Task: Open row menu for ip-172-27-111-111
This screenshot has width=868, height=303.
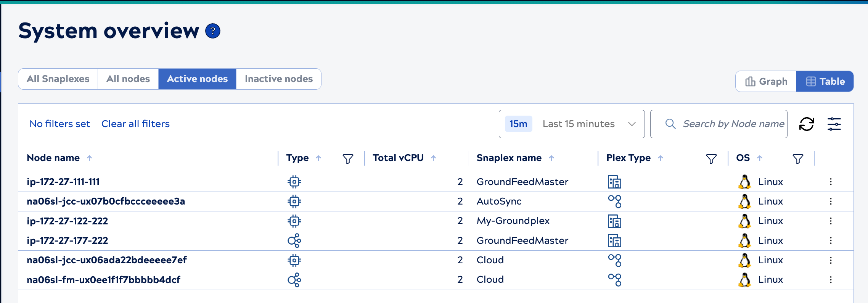Action: [830, 182]
